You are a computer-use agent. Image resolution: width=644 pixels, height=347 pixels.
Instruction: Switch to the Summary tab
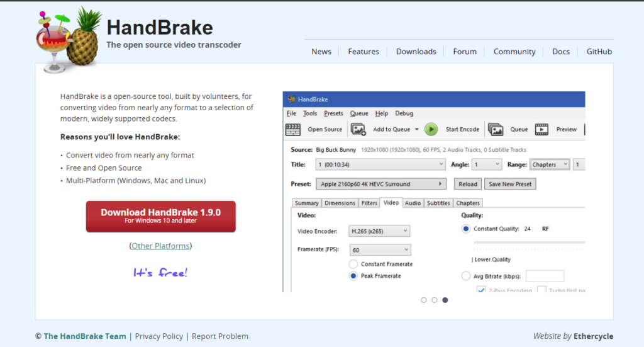[x=306, y=203]
